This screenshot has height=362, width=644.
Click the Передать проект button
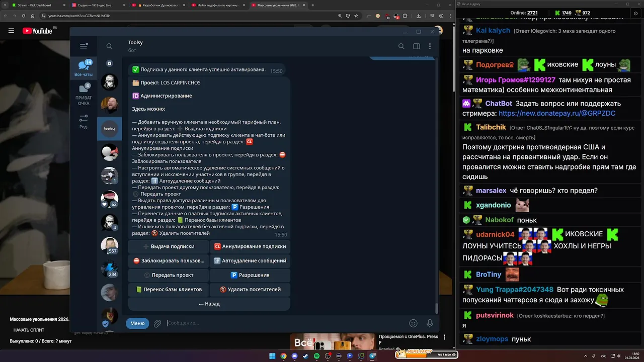(169, 275)
